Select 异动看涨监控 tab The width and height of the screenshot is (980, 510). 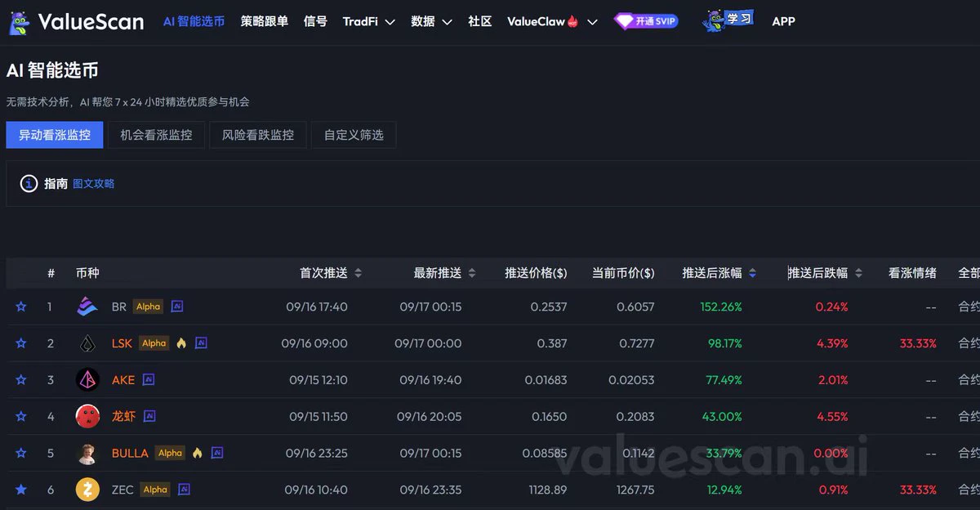55,135
